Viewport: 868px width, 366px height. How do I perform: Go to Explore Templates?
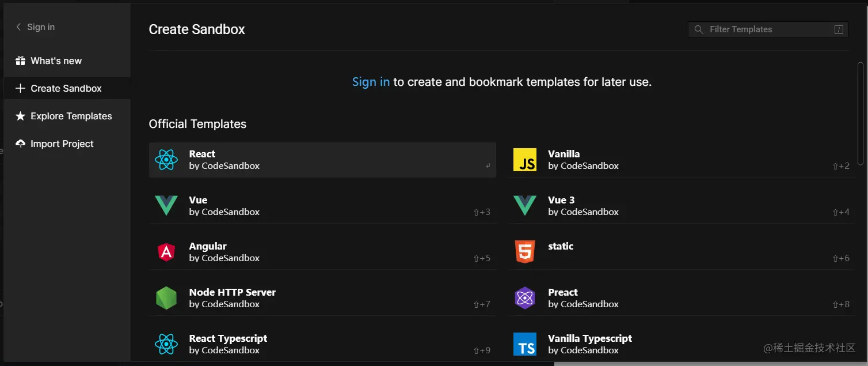pyautogui.click(x=71, y=116)
